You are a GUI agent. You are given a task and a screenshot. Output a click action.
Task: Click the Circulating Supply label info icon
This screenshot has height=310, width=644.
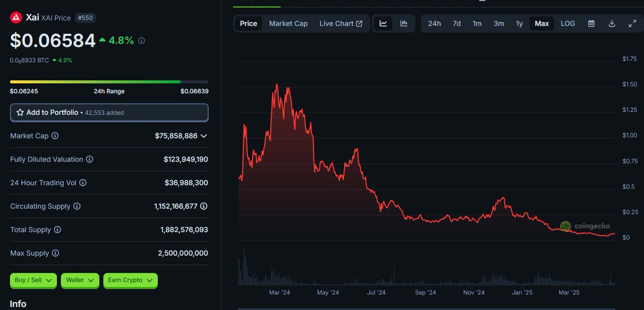tap(77, 206)
